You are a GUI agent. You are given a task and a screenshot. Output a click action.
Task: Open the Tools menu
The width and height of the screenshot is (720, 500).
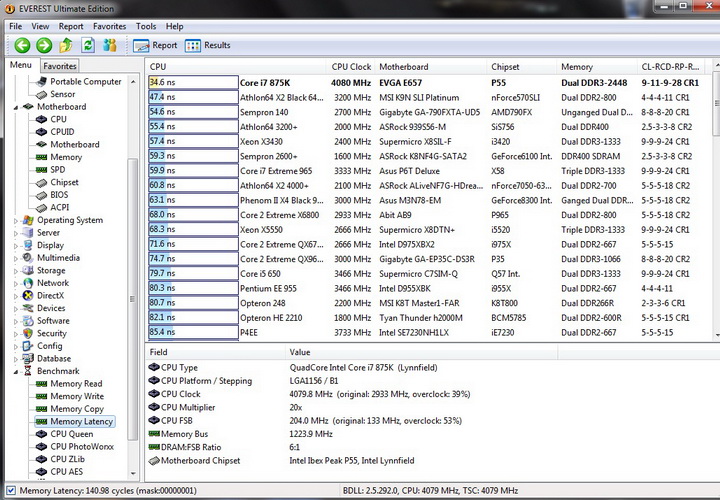(x=146, y=26)
